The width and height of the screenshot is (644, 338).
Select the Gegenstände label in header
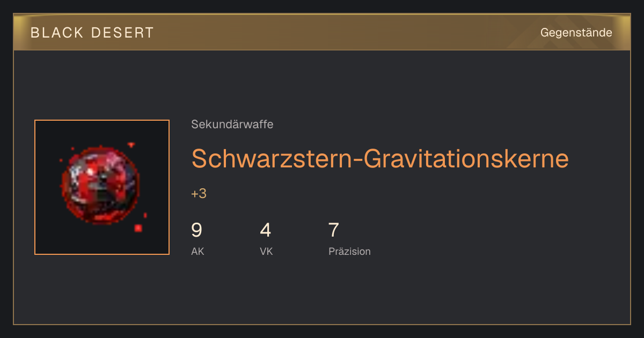click(x=576, y=33)
